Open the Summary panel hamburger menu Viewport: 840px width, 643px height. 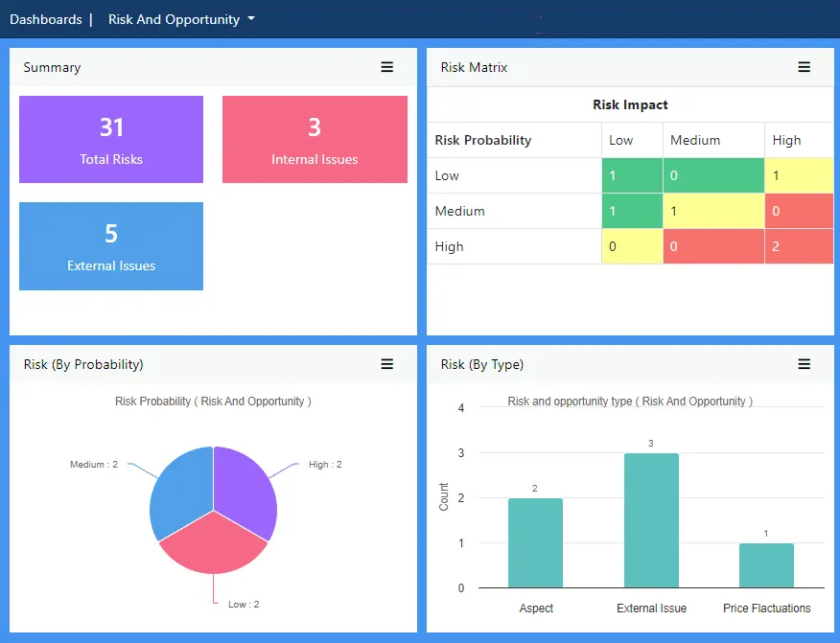tap(387, 67)
